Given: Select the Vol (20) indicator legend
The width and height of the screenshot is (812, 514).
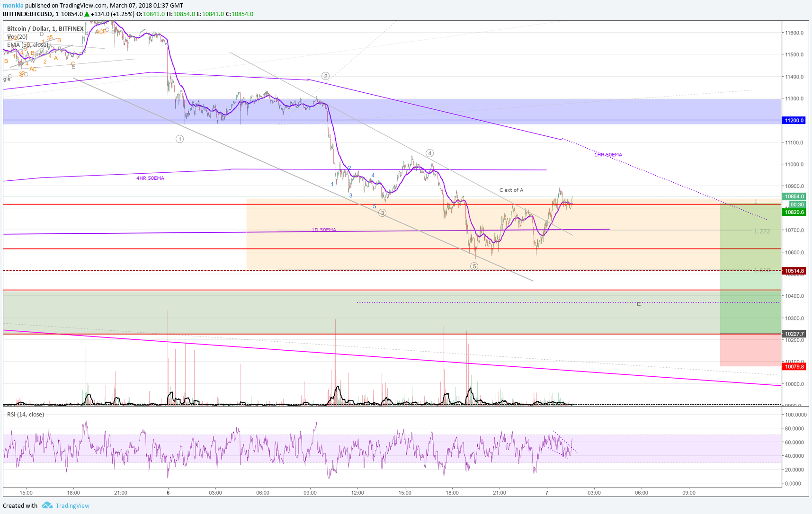Looking at the screenshot, I should 18,36.
